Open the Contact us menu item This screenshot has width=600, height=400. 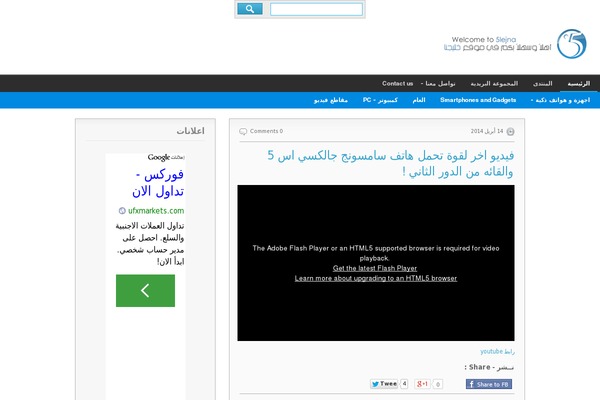(x=398, y=83)
